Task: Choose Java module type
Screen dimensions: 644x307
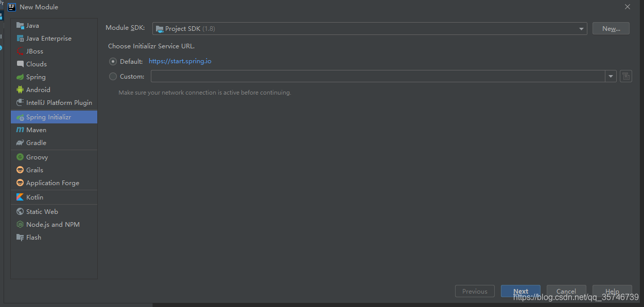Action: pyautogui.click(x=54, y=26)
